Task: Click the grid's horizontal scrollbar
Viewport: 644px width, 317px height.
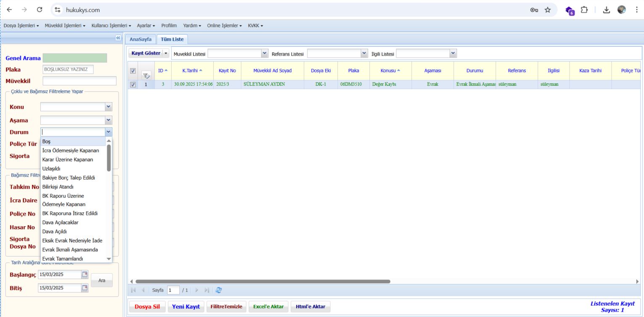Action: coord(263,281)
